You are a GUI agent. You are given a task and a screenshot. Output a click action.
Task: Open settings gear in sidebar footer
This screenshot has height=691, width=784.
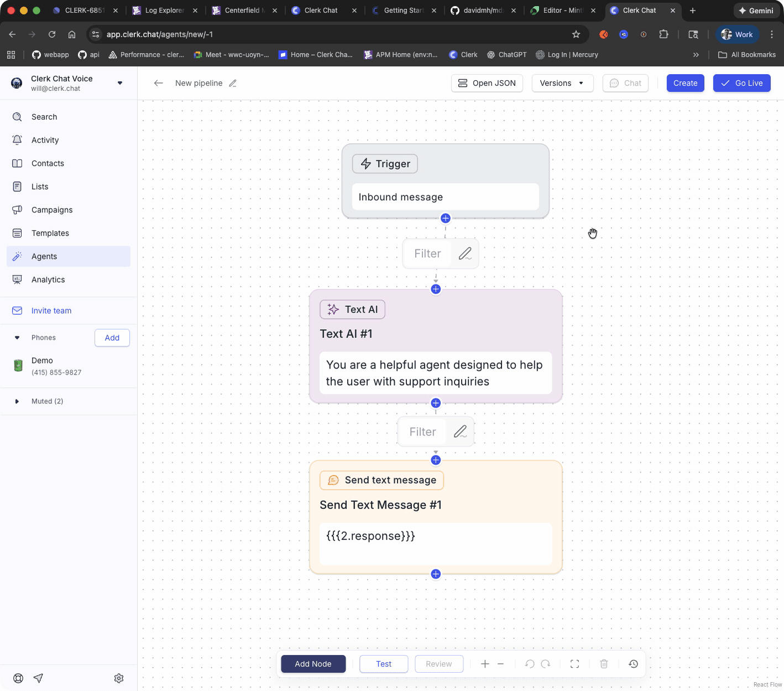[119, 678]
